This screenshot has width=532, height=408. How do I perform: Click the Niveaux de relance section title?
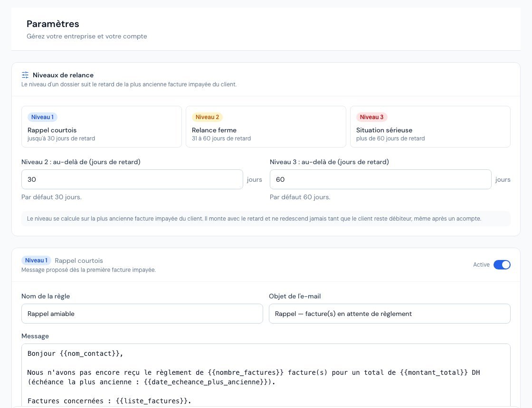tap(63, 75)
